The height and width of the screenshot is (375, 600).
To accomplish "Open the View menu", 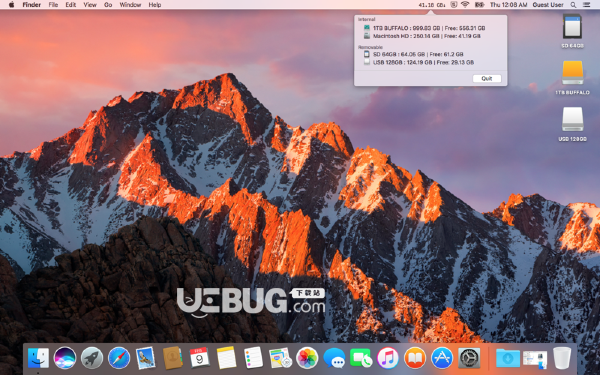I will pos(90,5).
